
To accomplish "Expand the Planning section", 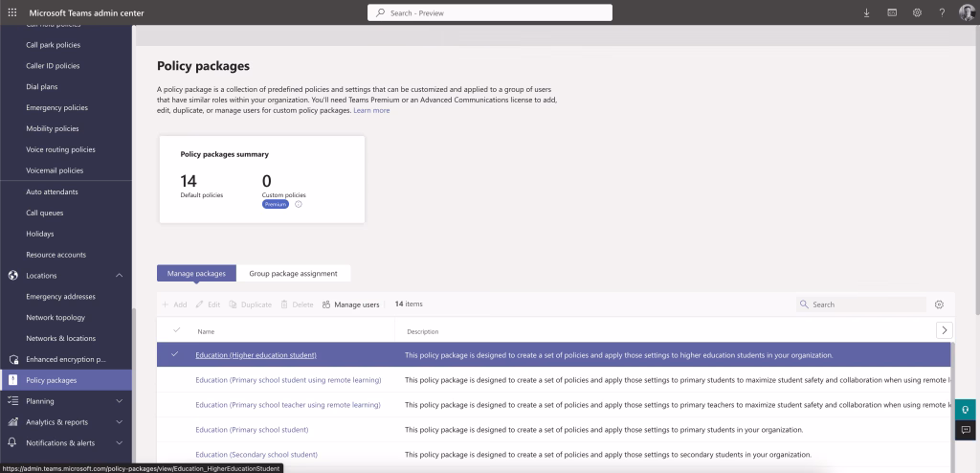I will [119, 401].
